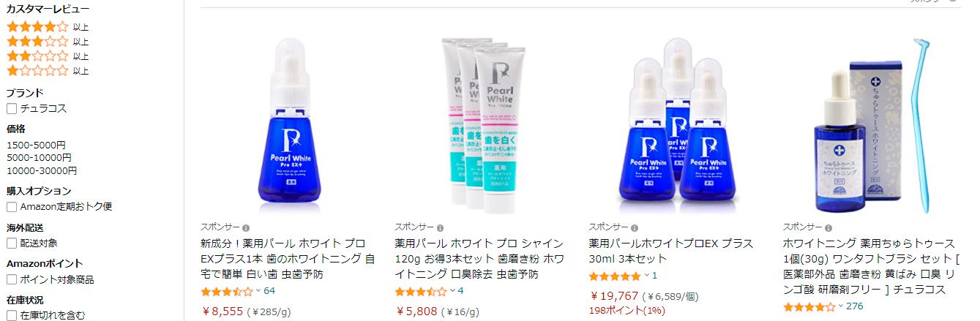Viewport: 980px width, 321px height.
Task: Filter by two stars and up rating
Action: [48, 56]
